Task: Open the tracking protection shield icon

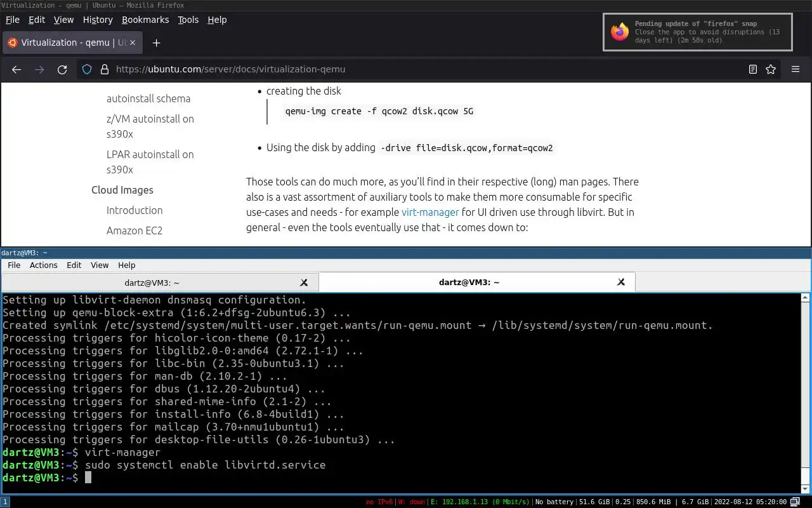Action: [x=88, y=69]
